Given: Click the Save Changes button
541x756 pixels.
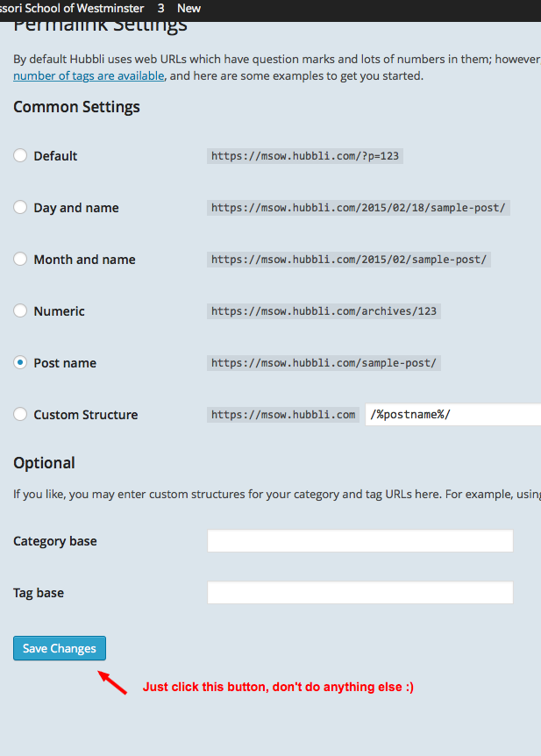Looking at the screenshot, I should pyautogui.click(x=60, y=648).
